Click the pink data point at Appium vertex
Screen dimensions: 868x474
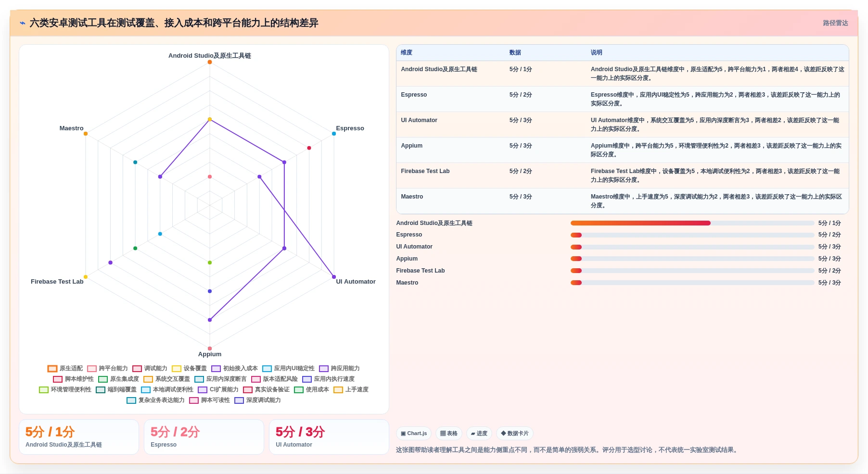[210, 349]
